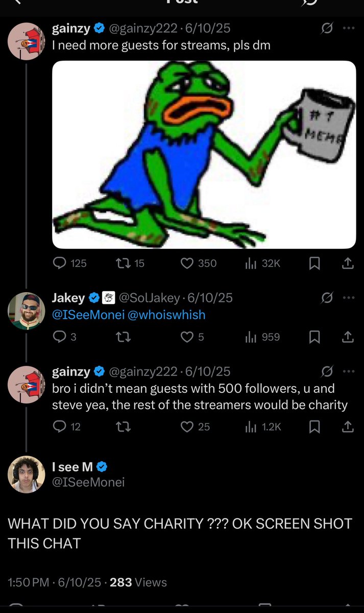The width and height of the screenshot is (364, 613).
Task: Share gainzy's post with the frog image
Action: click(x=347, y=264)
